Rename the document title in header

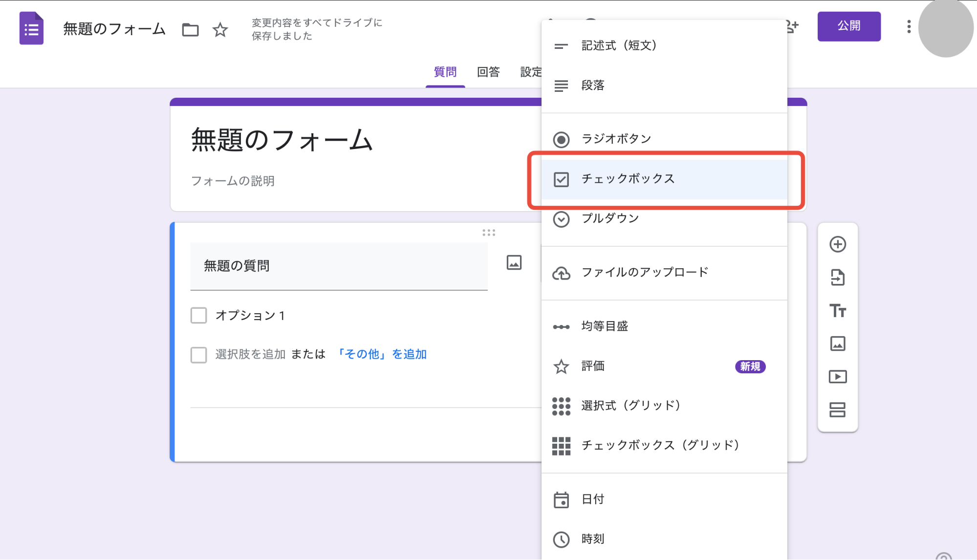pyautogui.click(x=114, y=29)
